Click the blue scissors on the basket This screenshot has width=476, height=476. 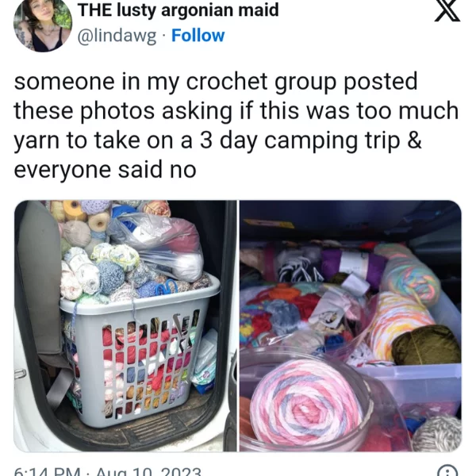tap(167, 287)
